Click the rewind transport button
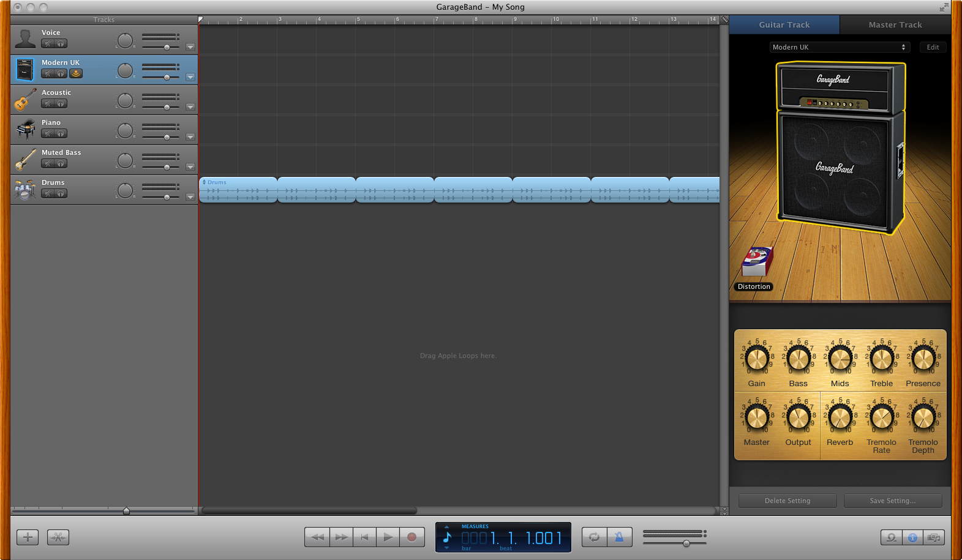The height and width of the screenshot is (560, 962). (x=317, y=537)
